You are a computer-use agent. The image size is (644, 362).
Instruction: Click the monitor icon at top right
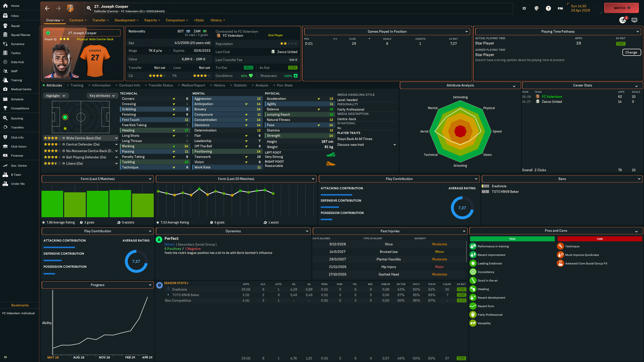pyautogui.click(x=634, y=20)
